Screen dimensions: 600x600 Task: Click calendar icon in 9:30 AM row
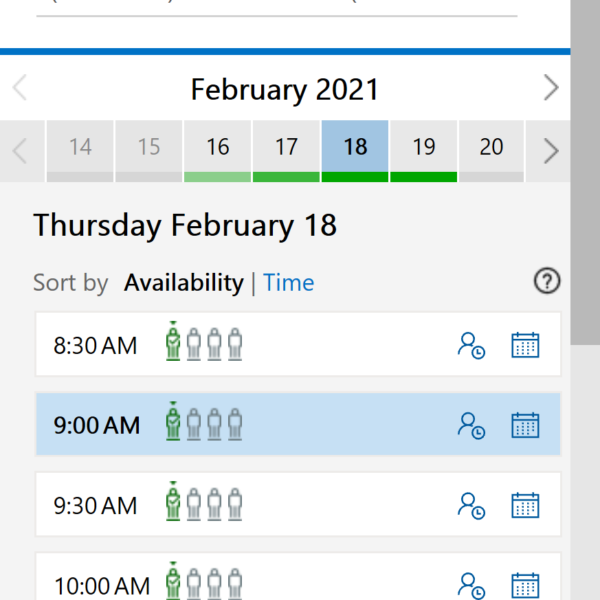525,505
